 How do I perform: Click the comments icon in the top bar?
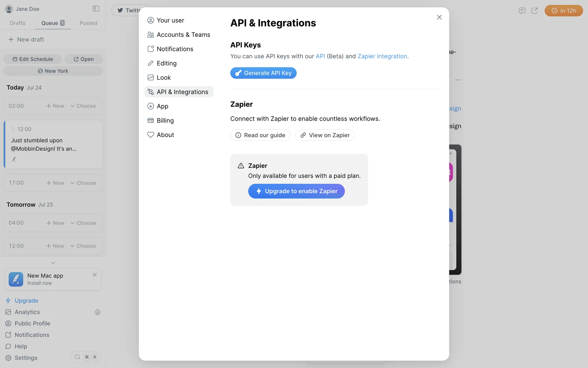pos(522,11)
